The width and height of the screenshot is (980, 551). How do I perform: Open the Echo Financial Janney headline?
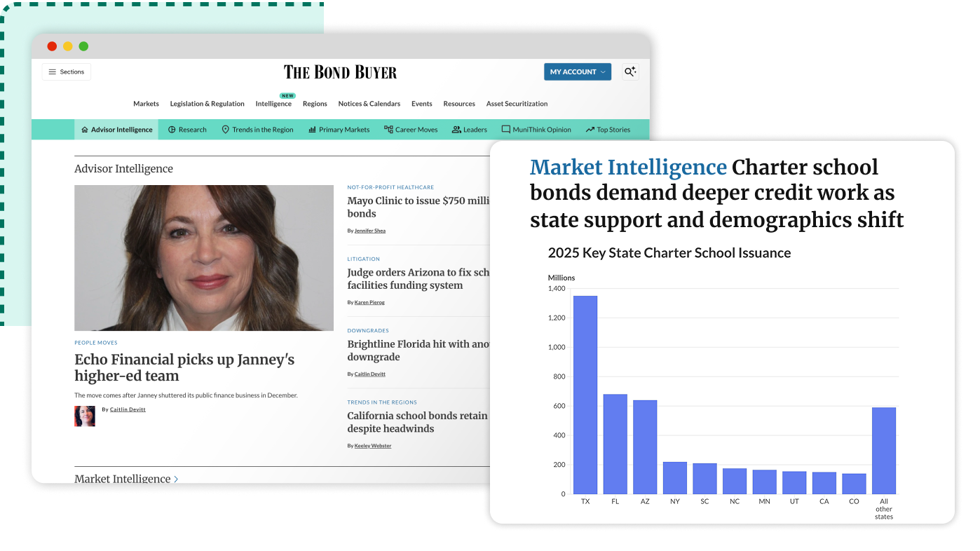184,367
